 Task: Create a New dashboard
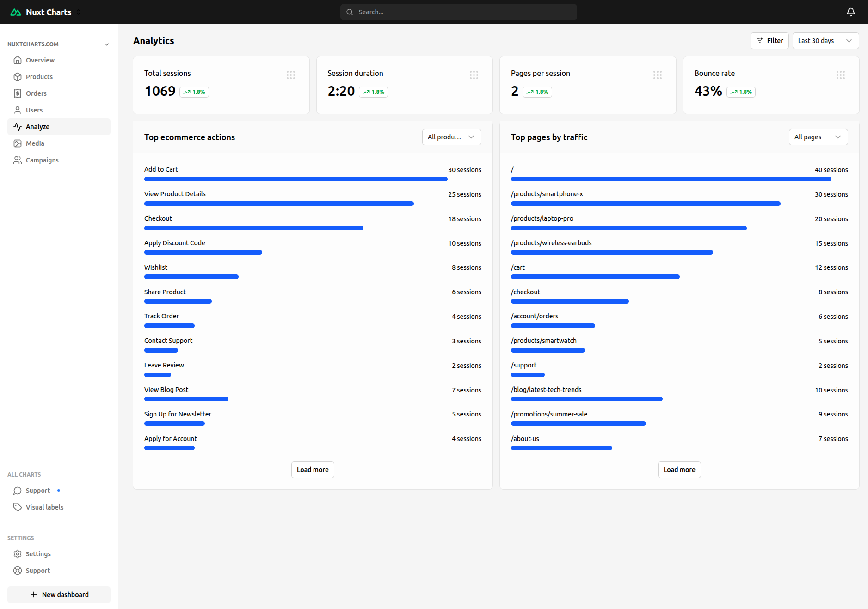click(x=59, y=595)
